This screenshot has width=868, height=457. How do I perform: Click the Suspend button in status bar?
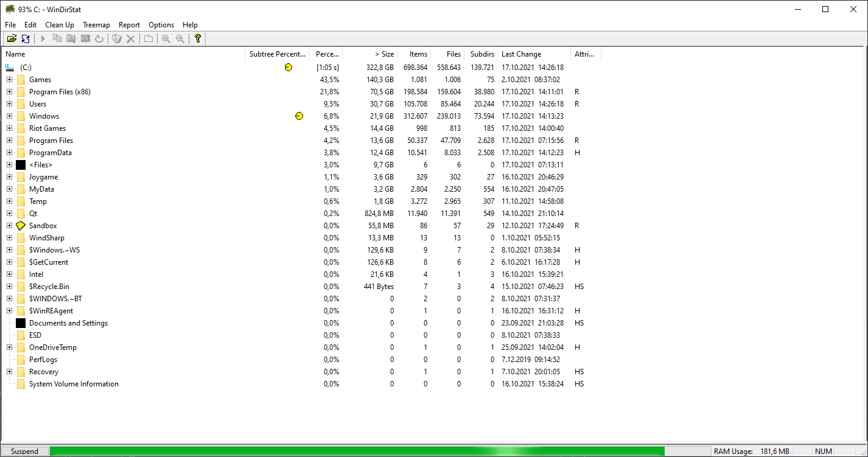coord(24,452)
